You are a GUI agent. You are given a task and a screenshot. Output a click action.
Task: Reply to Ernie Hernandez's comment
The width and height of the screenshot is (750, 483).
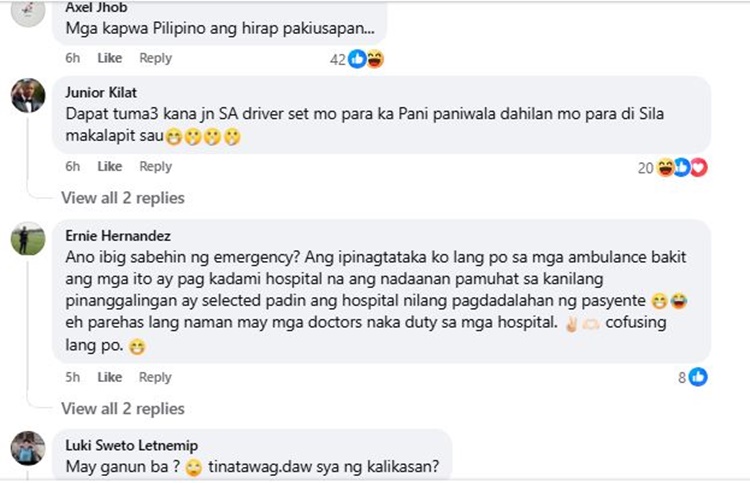(x=155, y=377)
